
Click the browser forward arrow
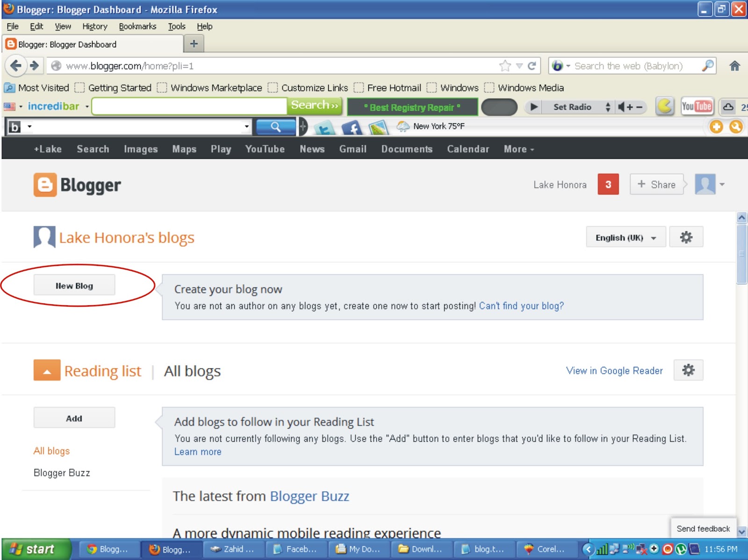35,65
